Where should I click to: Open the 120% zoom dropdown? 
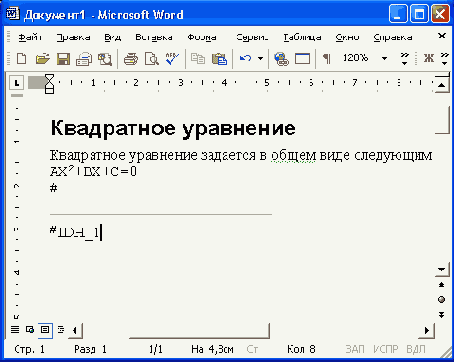point(384,59)
